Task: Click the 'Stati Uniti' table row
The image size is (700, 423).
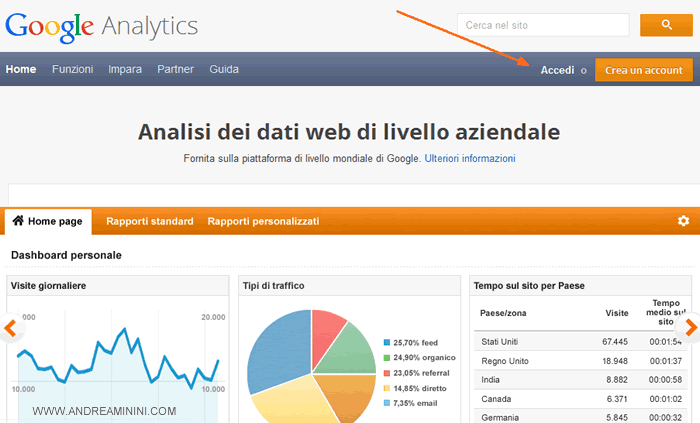Action: (x=580, y=342)
